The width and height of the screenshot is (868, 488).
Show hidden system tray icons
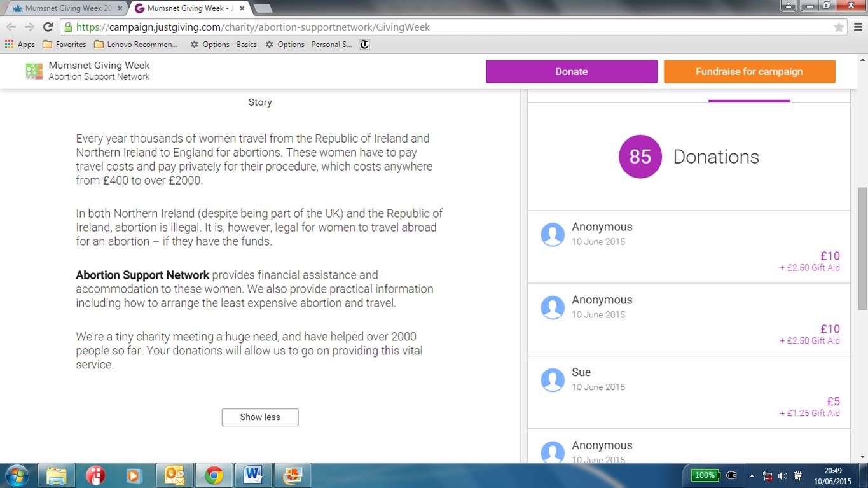click(752, 476)
